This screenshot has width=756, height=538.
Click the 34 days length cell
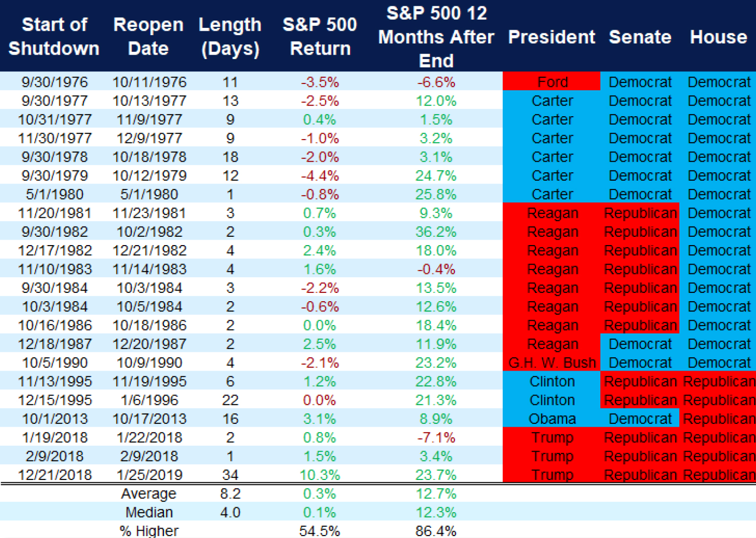[x=230, y=475]
